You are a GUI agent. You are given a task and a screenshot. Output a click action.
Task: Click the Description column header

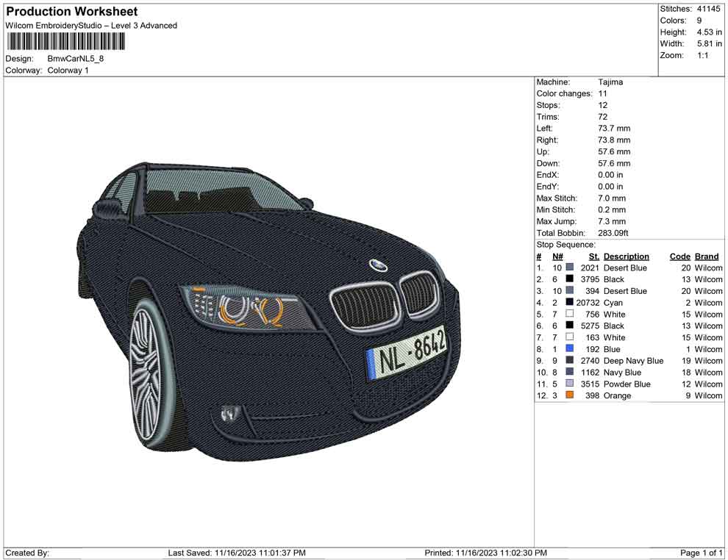(x=627, y=256)
